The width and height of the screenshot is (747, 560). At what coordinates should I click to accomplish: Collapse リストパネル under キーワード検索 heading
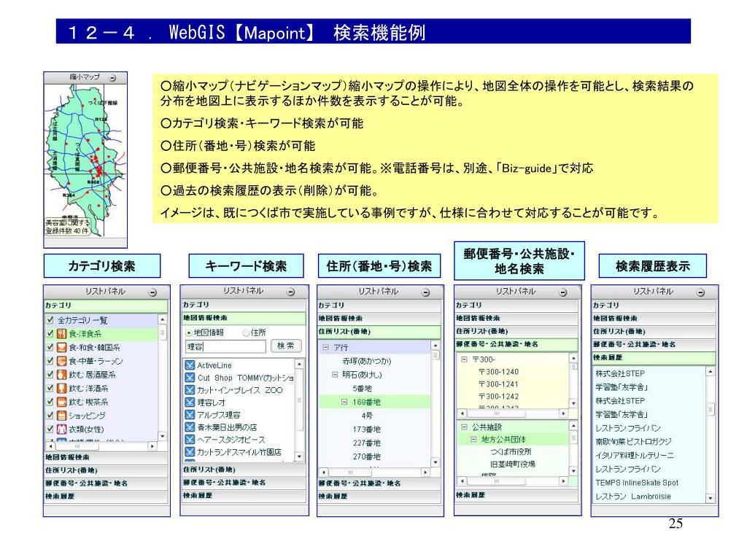coord(290,292)
